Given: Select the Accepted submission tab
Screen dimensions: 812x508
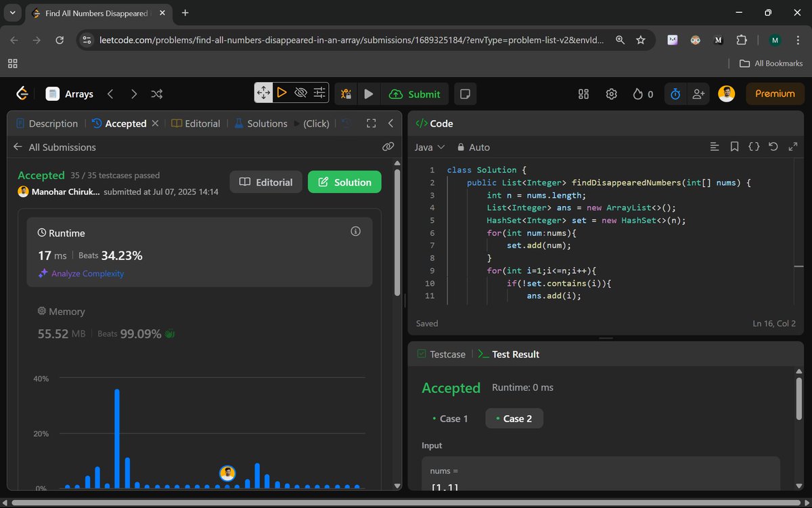Looking at the screenshot, I should (x=119, y=123).
